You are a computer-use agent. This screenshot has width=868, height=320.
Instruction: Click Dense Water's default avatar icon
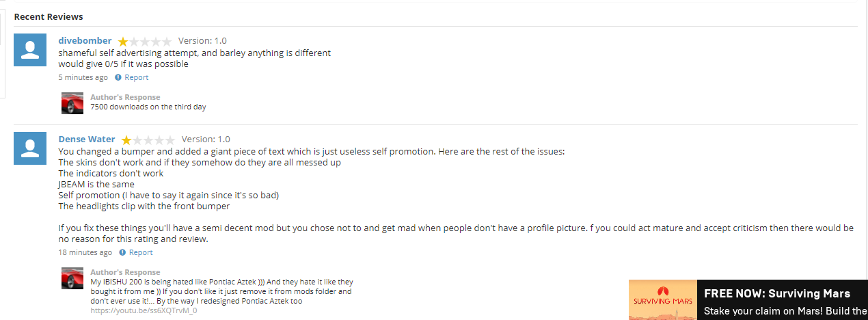tap(30, 148)
